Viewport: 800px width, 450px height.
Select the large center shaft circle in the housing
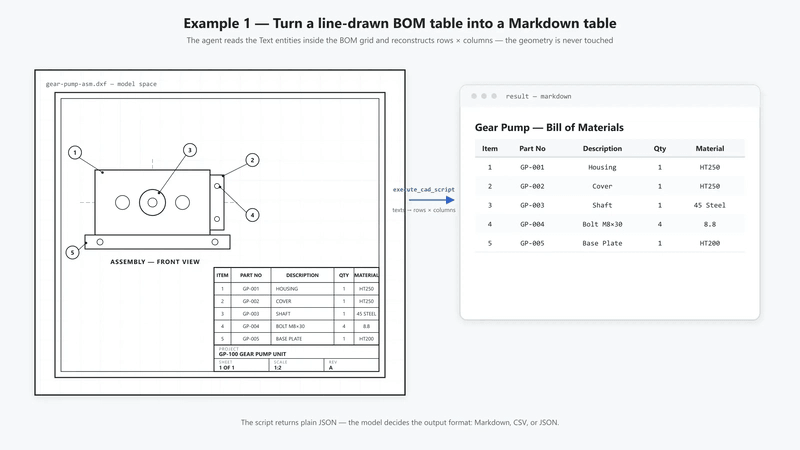pyautogui.click(x=152, y=203)
